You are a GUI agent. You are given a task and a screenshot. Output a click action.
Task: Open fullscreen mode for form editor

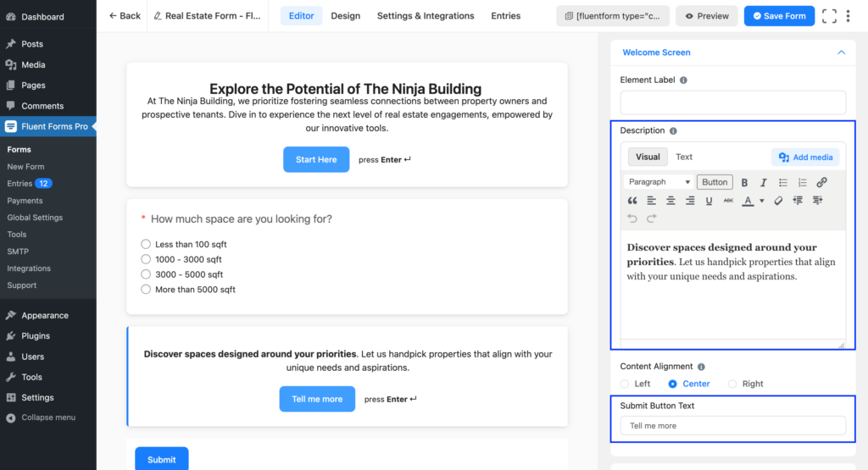coord(829,16)
